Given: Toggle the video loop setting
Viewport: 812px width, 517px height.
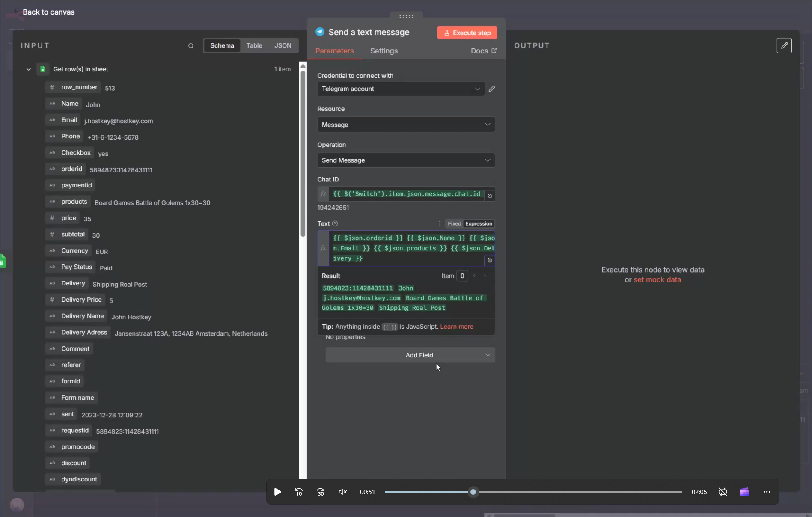Looking at the screenshot, I should pyautogui.click(x=723, y=492).
